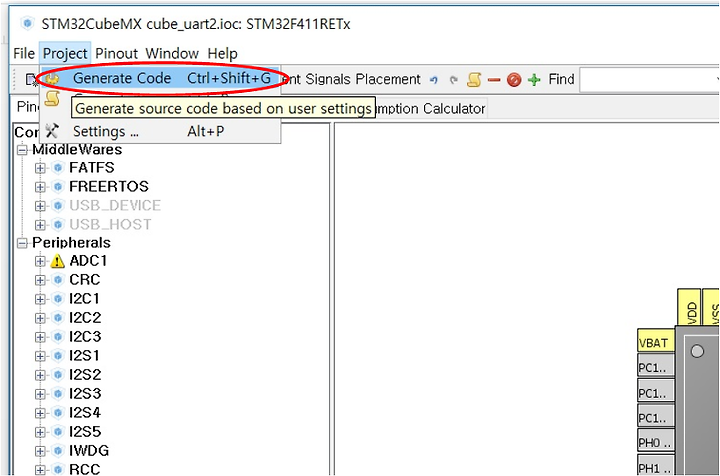
Task: Click the green plus icon in toolbar
Action: [534, 80]
